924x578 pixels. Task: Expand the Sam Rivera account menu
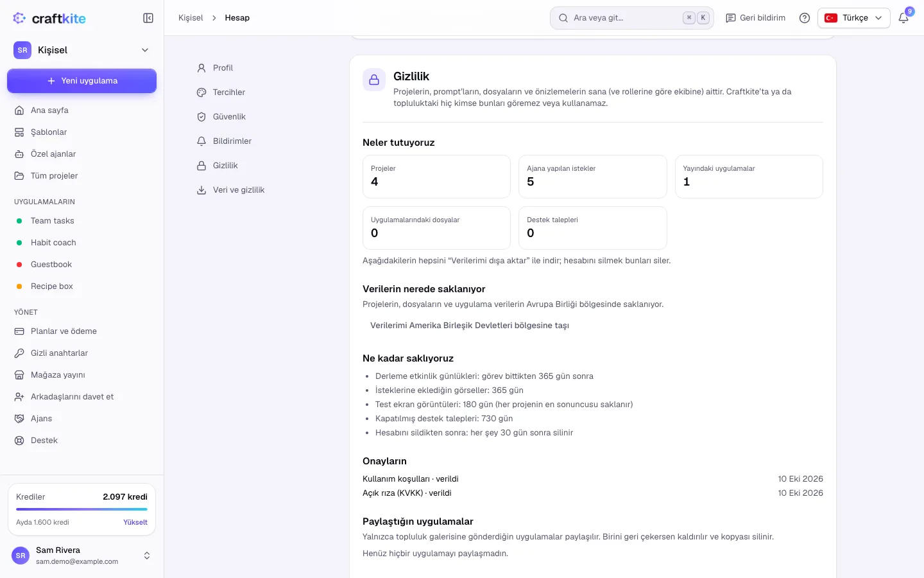81,556
